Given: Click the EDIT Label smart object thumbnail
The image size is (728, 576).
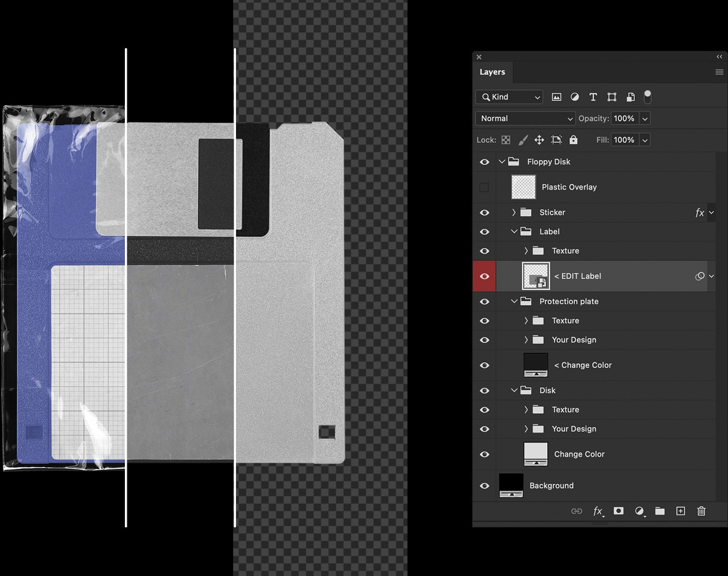Looking at the screenshot, I should [x=535, y=276].
